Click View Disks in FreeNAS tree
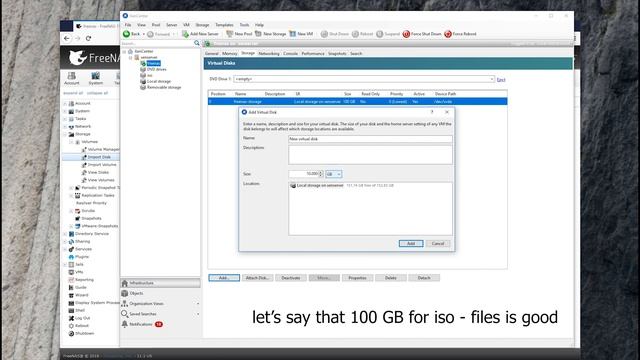The image size is (640, 360). click(x=98, y=172)
